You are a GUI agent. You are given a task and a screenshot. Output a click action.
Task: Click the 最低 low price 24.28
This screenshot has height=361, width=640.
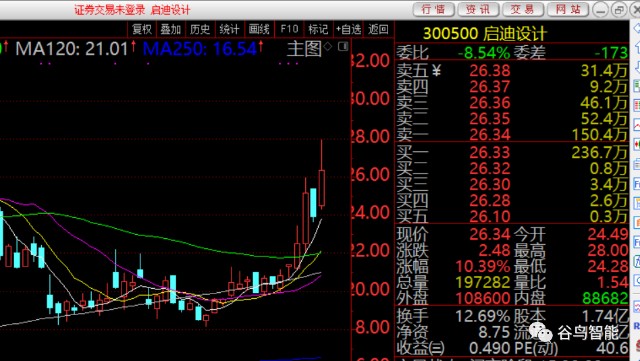click(x=608, y=266)
